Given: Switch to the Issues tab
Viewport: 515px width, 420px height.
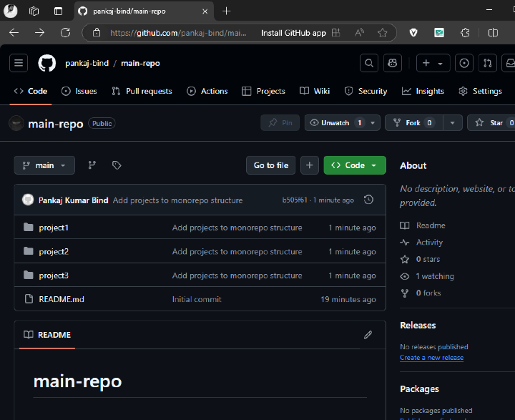Looking at the screenshot, I should [x=79, y=91].
